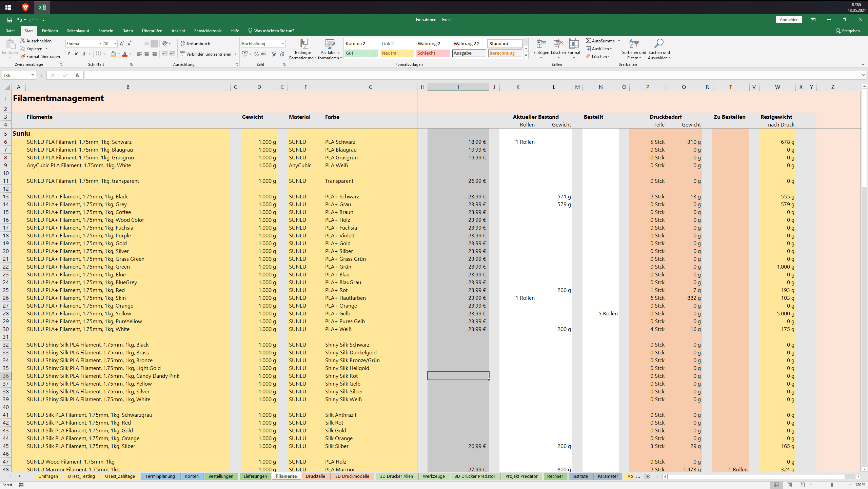Click the Save icon in quick access toolbar
Image resolution: width=868 pixels, height=489 pixels.
[x=10, y=20]
